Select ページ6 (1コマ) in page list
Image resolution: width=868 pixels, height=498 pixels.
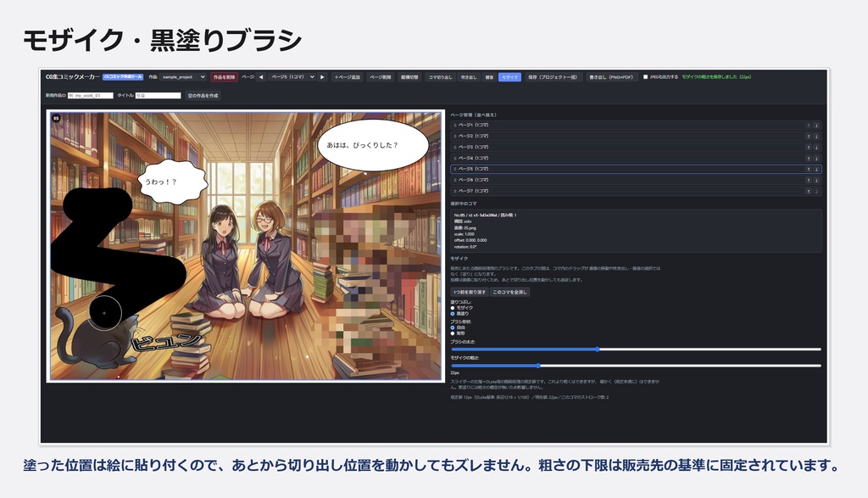pos(636,180)
